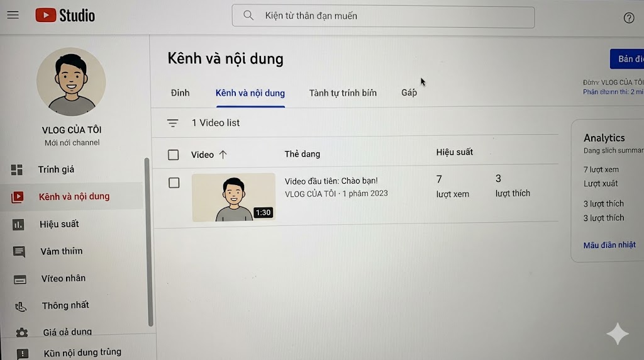Click the Thẻ dang column header
This screenshot has width=644, height=360.
click(303, 154)
